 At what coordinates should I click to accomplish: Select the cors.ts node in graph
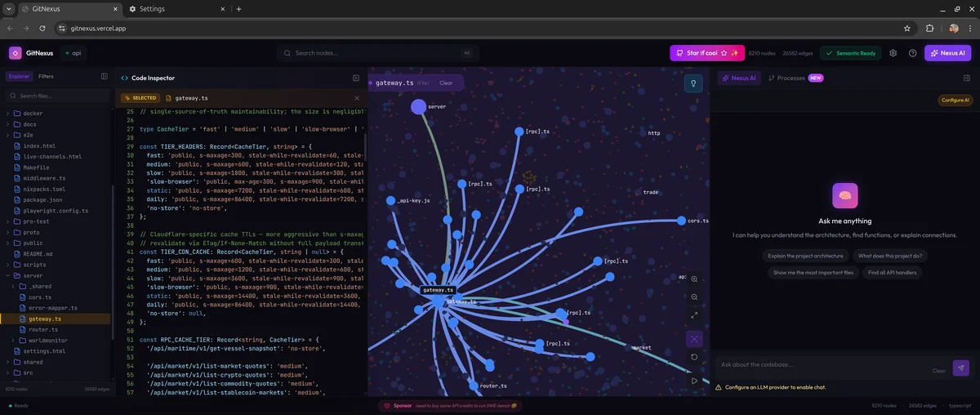(x=681, y=220)
